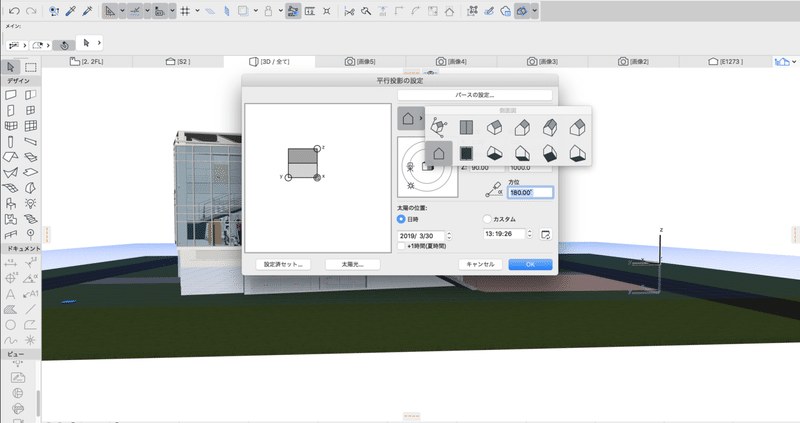The image size is (800, 423).
Task: Select the Door tool in the toolbox
Action: [11, 110]
